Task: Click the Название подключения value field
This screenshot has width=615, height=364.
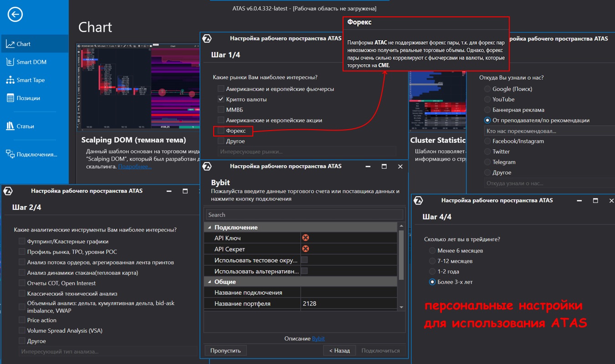Action: [349, 293]
